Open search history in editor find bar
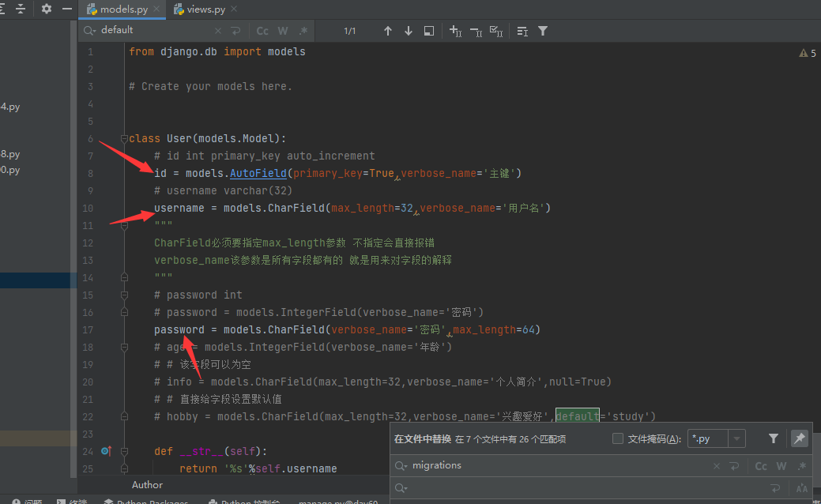 (89, 31)
